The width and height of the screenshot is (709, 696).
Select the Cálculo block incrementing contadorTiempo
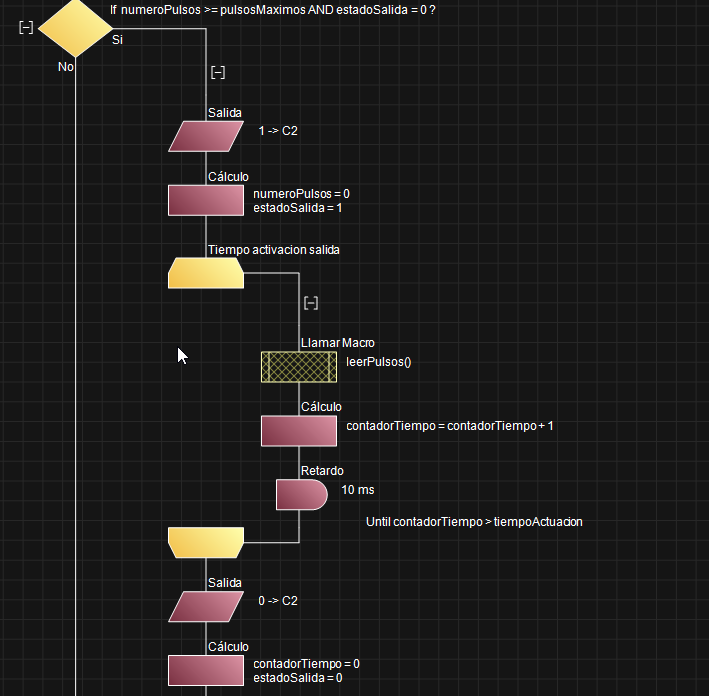coord(299,431)
